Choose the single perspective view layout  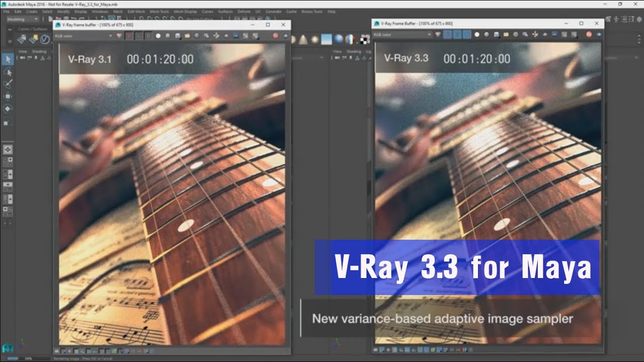(x=8, y=149)
